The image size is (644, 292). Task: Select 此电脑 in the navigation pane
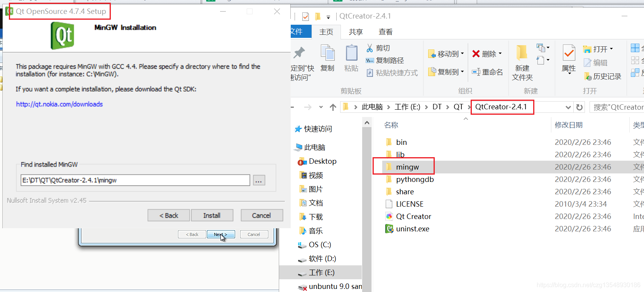(310, 147)
